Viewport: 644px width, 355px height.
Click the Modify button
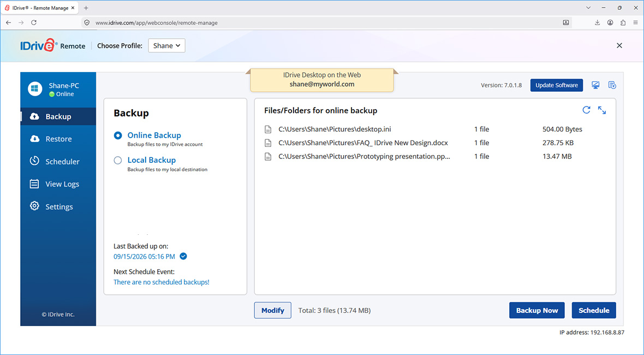(x=273, y=310)
